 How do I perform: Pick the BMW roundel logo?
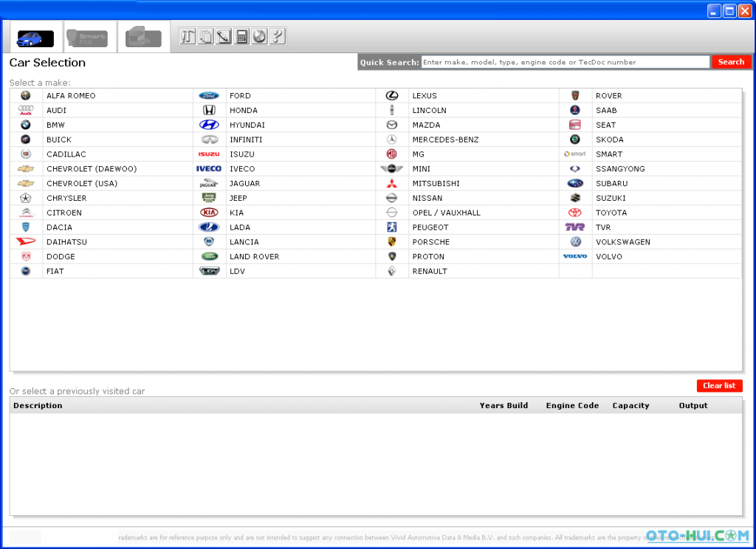26,125
